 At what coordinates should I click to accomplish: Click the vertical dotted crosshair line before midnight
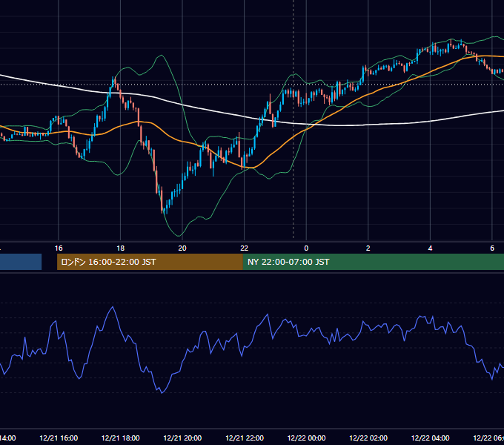pyautogui.click(x=294, y=119)
